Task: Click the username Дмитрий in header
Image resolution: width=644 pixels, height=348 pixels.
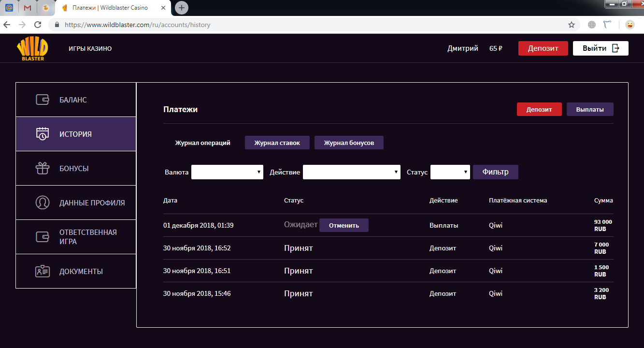Action: [463, 48]
